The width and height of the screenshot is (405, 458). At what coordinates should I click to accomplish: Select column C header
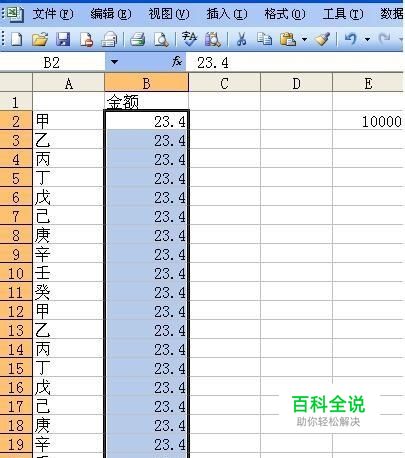pyautogui.click(x=224, y=83)
